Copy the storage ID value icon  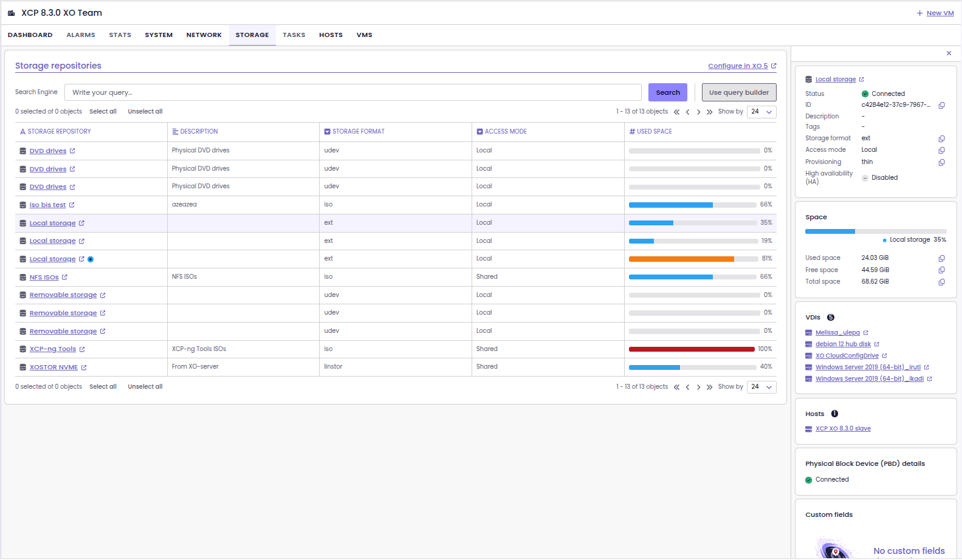click(941, 106)
